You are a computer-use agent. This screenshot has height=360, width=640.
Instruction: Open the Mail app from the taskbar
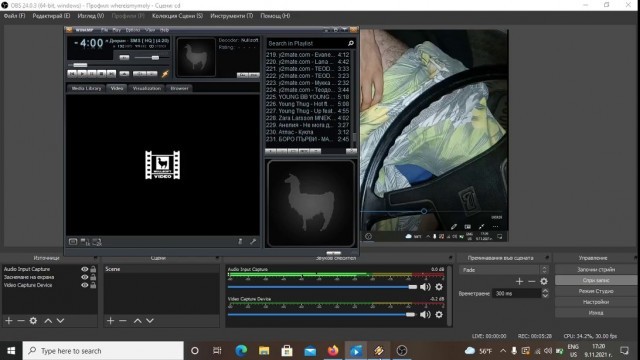[310, 351]
